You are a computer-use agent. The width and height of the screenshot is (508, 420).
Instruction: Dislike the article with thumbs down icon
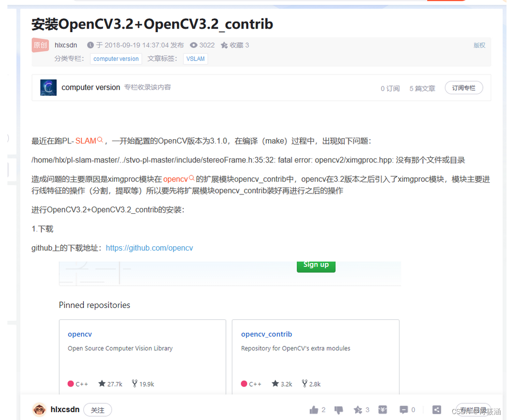pos(338,410)
